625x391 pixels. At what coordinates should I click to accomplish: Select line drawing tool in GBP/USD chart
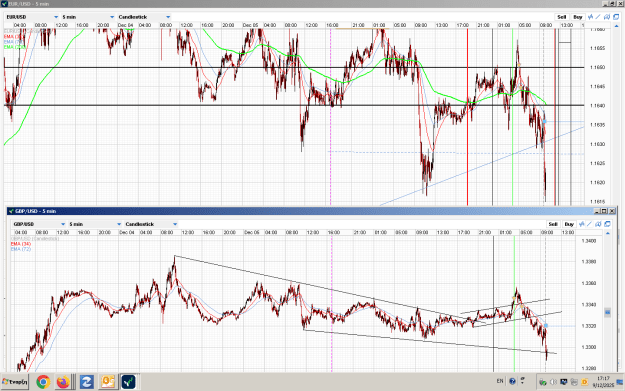pos(590,224)
